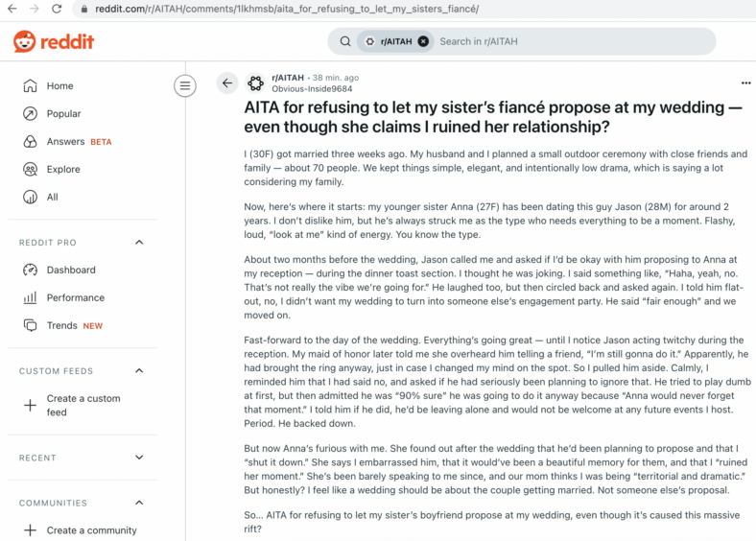
Task: Collapse the Custom Feeds section
Action: (x=139, y=371)
